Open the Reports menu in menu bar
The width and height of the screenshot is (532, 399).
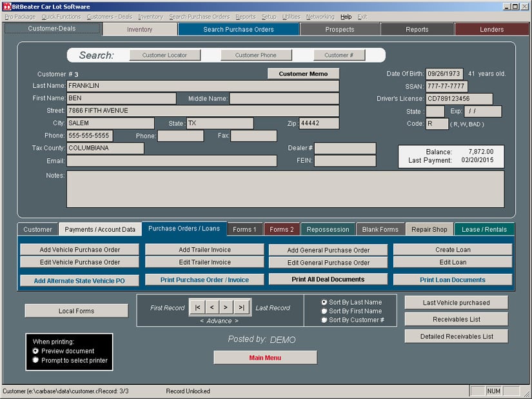coord(246,17)
